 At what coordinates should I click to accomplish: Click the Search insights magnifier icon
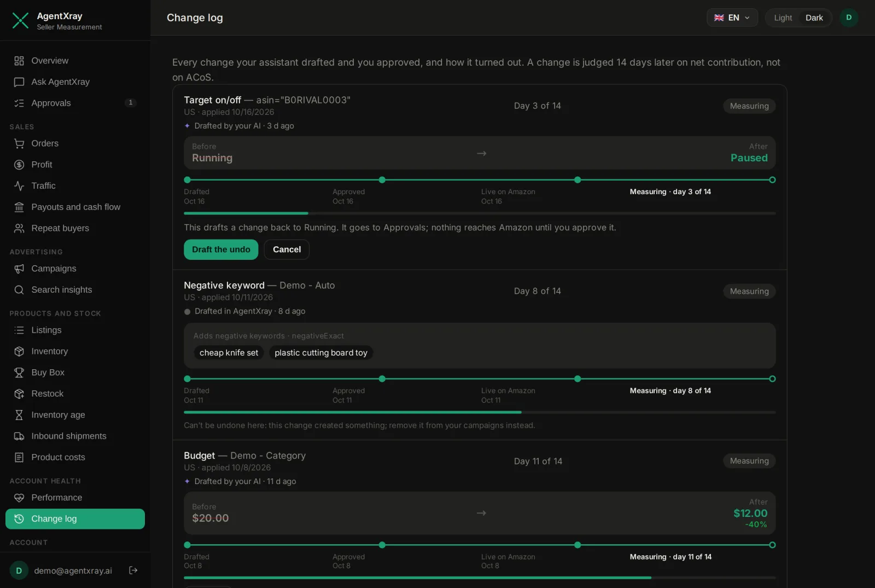point(19,290)
